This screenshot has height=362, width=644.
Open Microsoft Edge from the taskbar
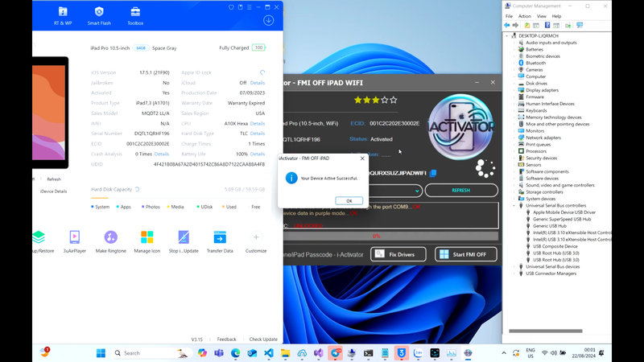[x=235, y=353]
